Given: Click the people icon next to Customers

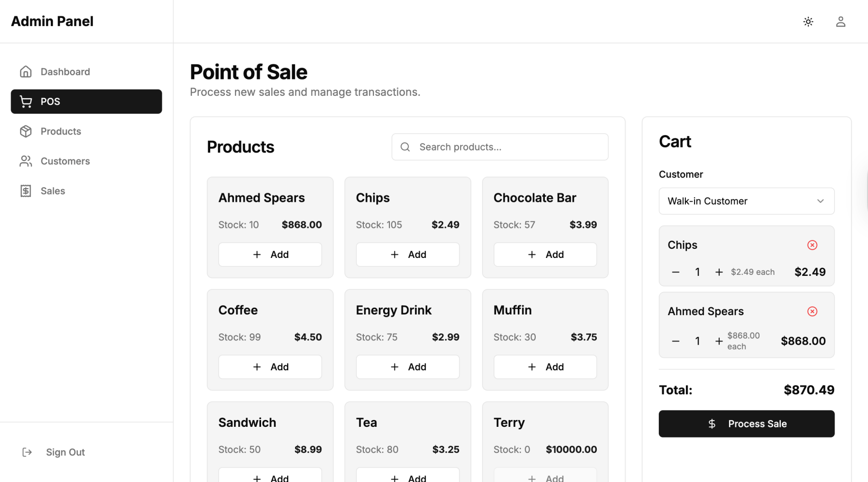Looking at the screenshot, I should pyautogui.click(x=26, y=161).
